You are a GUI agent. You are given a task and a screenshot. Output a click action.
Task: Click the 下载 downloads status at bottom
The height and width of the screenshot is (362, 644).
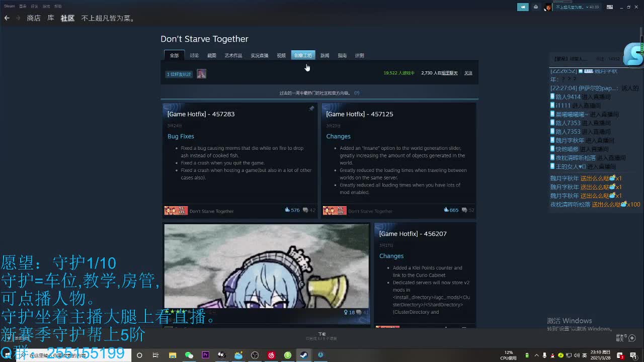click(322, 336)
